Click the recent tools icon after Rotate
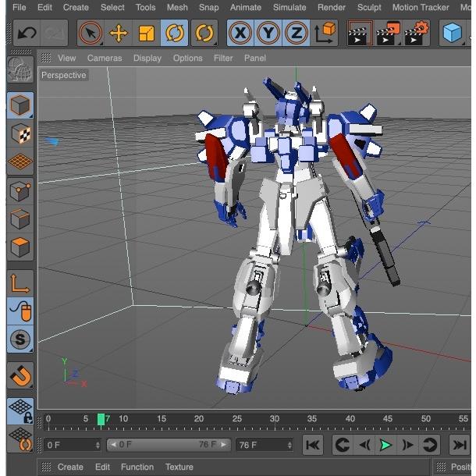 tap(204, 33)
